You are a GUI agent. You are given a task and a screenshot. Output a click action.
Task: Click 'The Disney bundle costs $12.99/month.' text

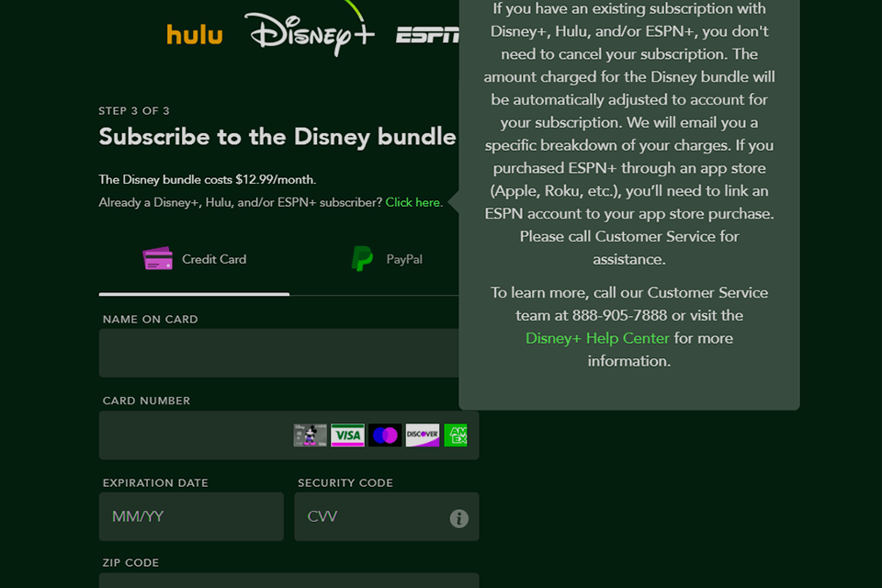207,179
